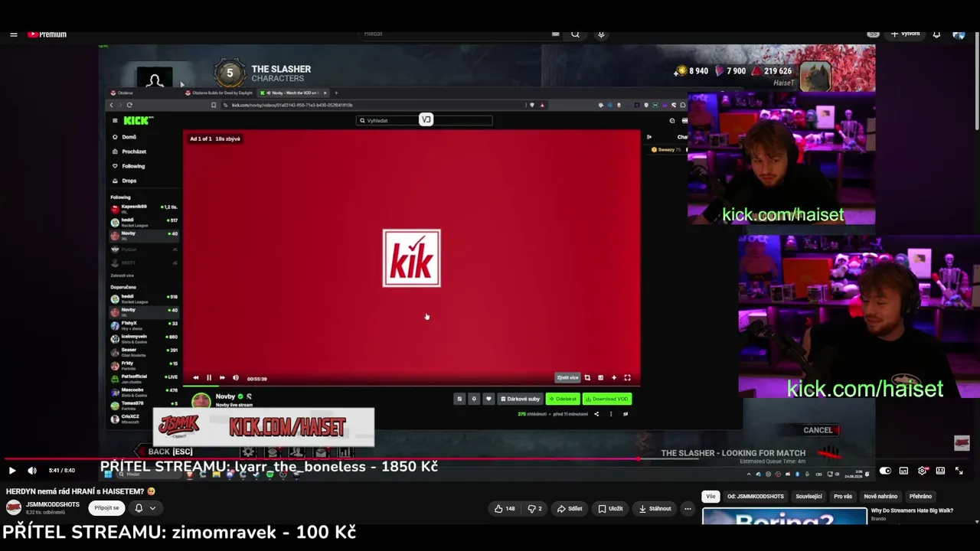Start voice search with the microphone
The width and height of the screenshot is (980, 551).
pos(601,34)
